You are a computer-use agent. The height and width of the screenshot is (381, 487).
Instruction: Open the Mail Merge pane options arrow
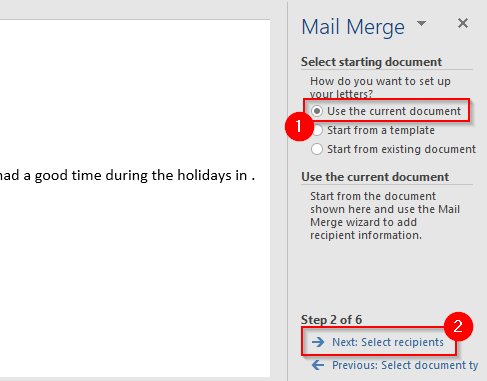(421, 23)
